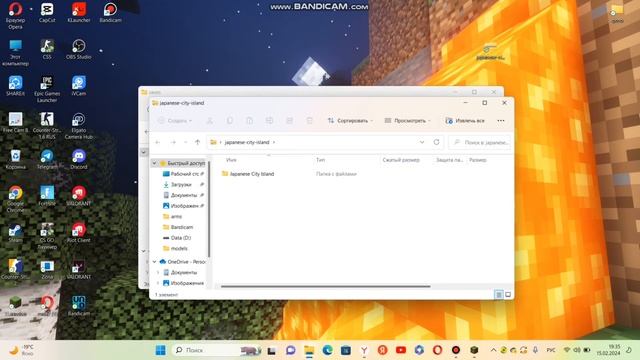
Task: Sort by 'Сжатый размер' column header
Action: click(401, 160)
